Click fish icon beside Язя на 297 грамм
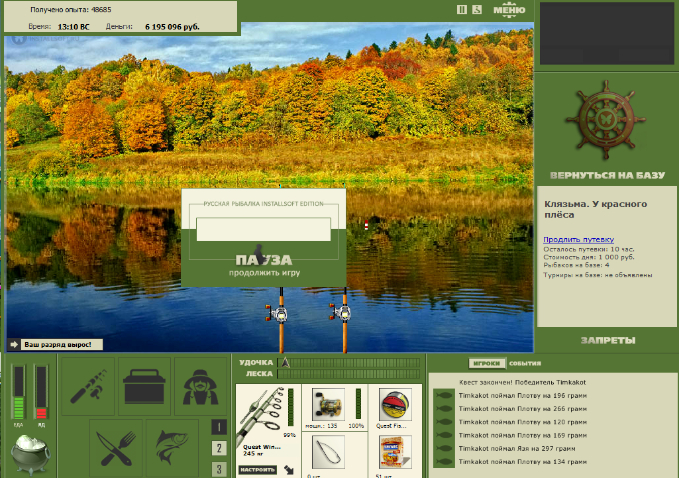The image size is (679, 478). click(444, 449)
